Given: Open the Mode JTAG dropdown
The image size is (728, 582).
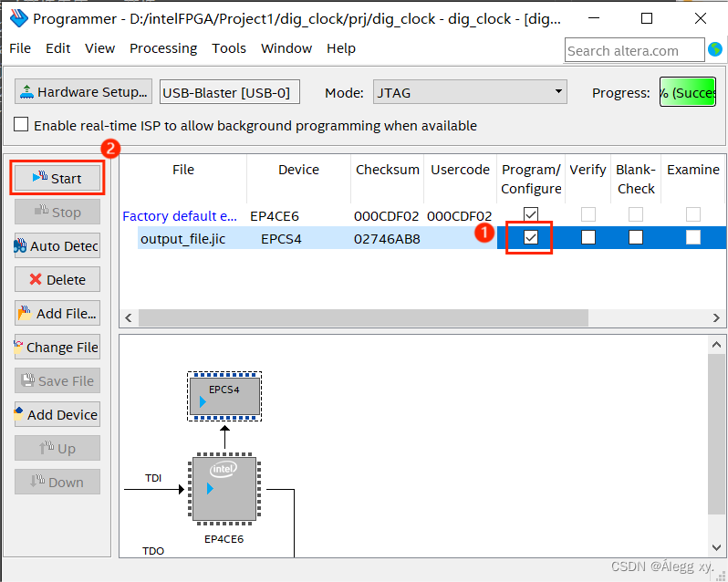Looking at the screenshot, I should (470, 92).
